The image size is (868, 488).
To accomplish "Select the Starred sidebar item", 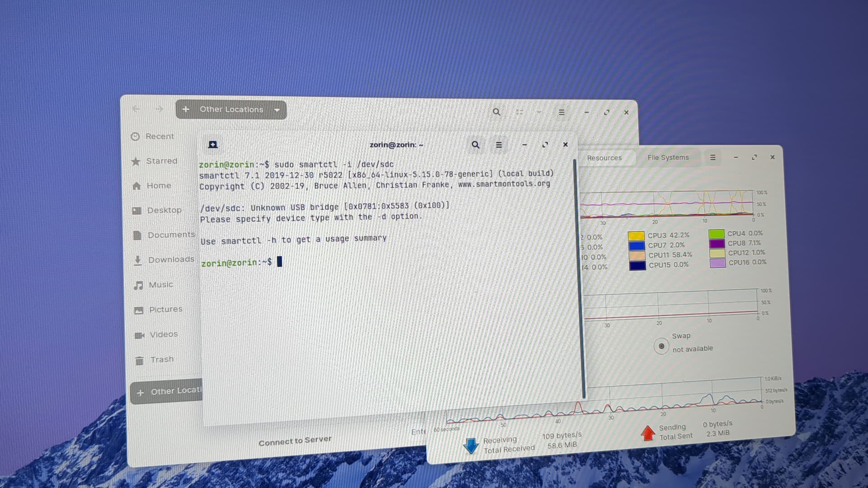I will click(x=161, y=161).
